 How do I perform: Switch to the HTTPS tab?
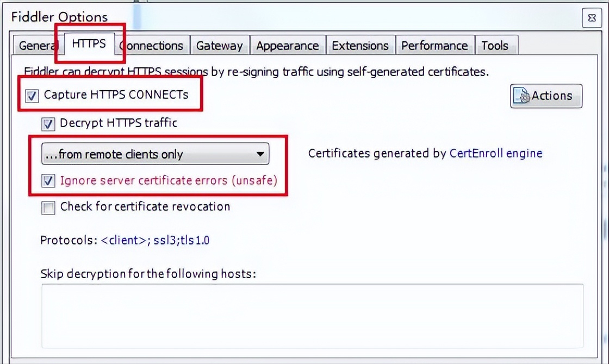click(89, 43)
